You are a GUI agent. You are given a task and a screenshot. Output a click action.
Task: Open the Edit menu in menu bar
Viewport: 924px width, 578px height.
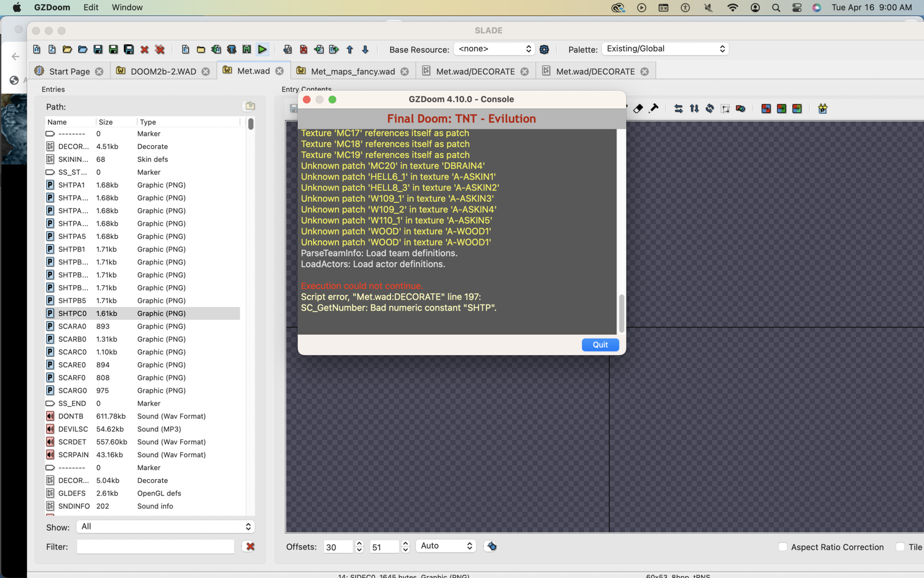90,7
